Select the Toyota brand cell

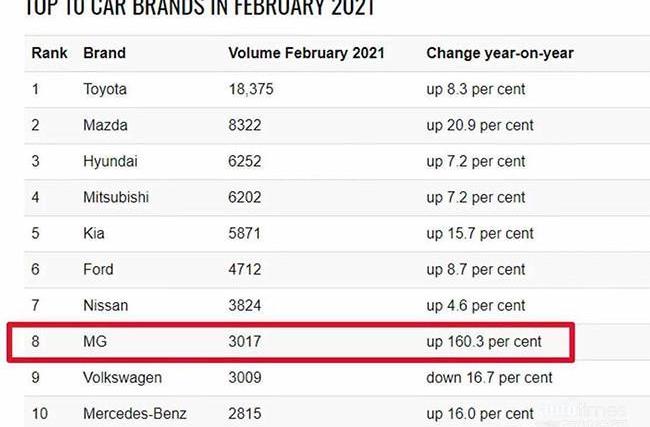[105, 89]
